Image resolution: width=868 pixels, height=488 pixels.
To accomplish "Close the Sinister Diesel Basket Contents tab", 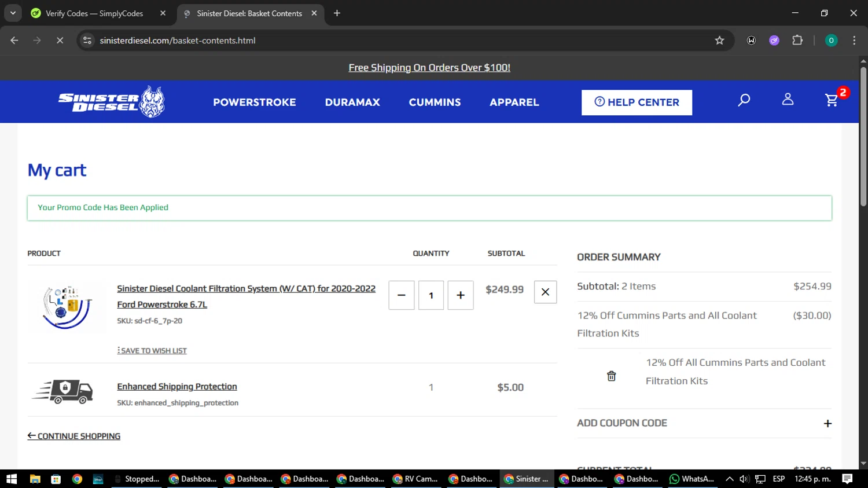I will point(314,13).
